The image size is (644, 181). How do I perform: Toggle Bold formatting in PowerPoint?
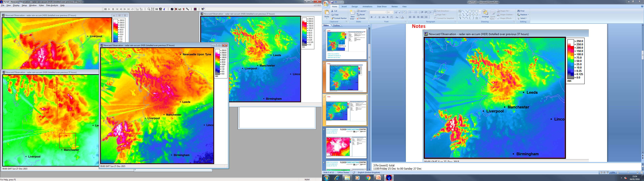[371, 17]
